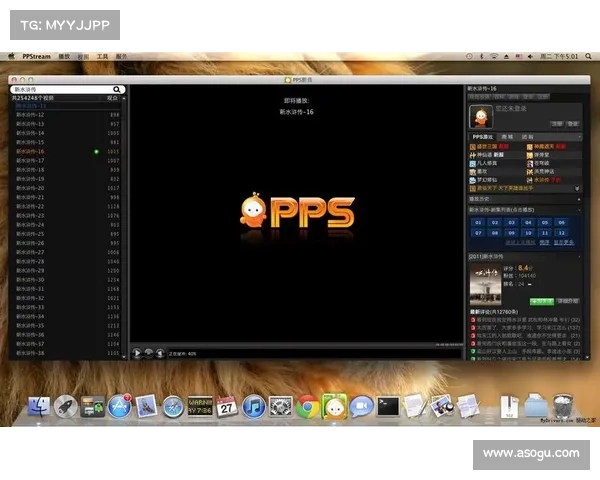Open the 播放 menu in the menu bar
The height and width of the screenshot is (480, 600).
click(64, 56)
